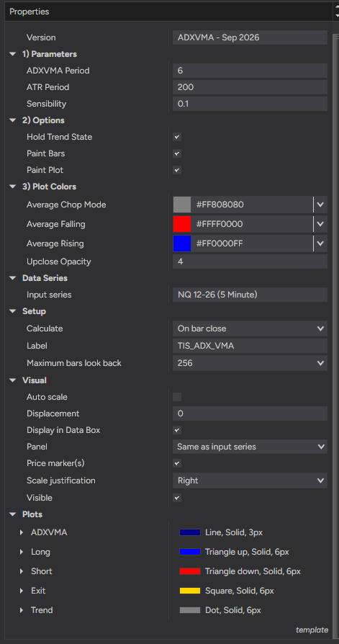Expand the ADXVMA plot row
Viewport: 339px width, 644px height.
22,532
